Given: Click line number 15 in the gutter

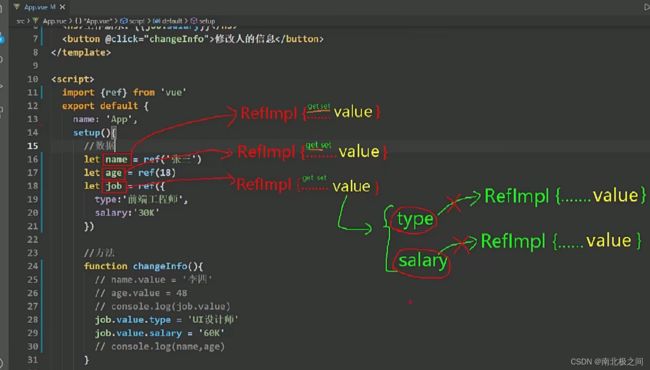Looking at the screenshot, I should coord(32,146).
